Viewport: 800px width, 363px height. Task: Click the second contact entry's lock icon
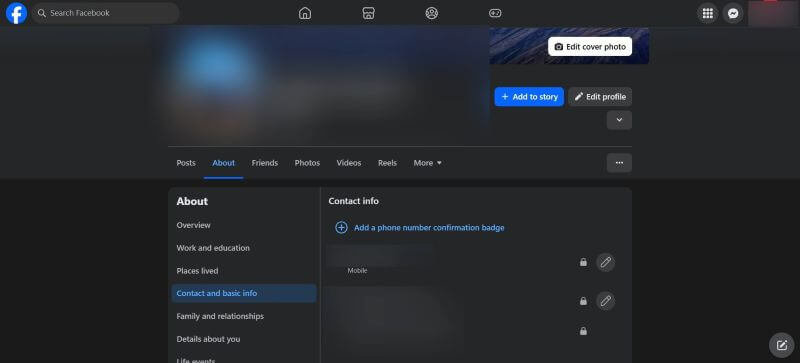pos(583,301)
